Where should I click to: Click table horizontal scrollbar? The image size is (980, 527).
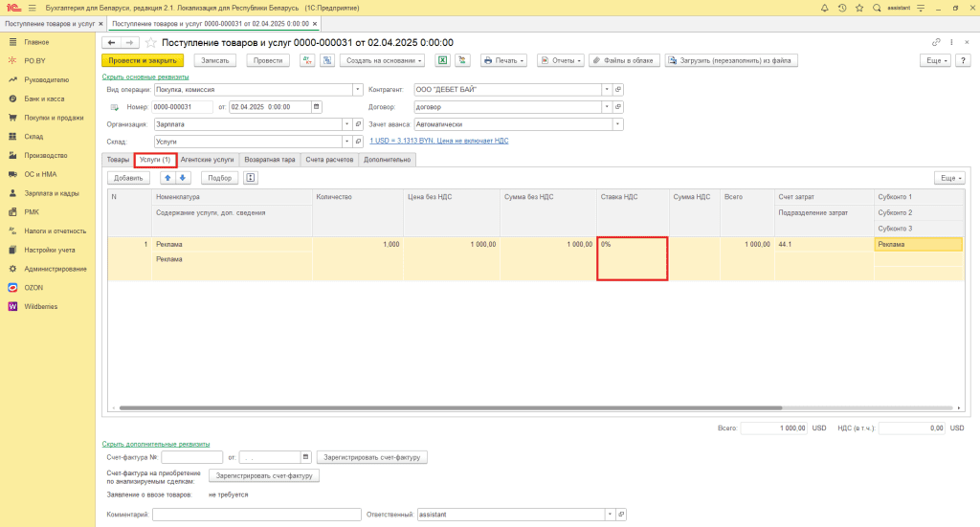pyautogui.click(x=450, y=407)
